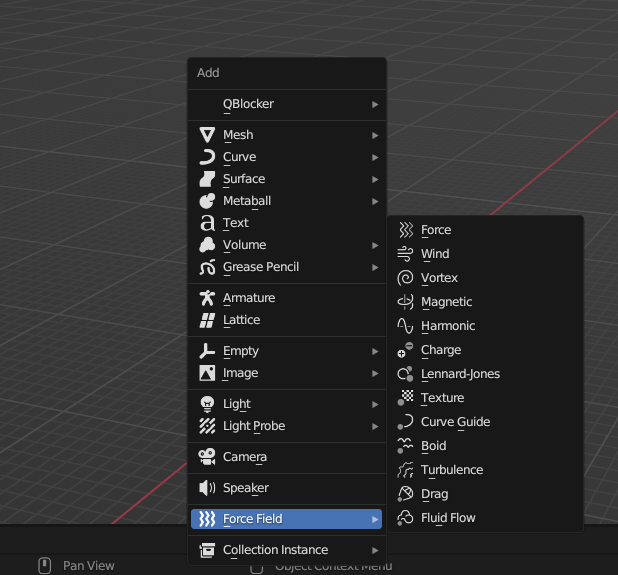618x575 pixels.
Task: Expand the Grease Pencil submenu arrow
Action: pyautogui.click(x=375, y=267)
